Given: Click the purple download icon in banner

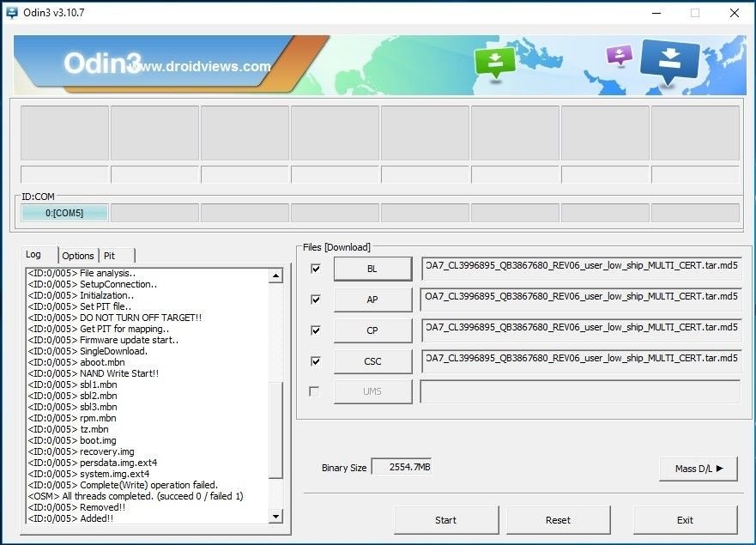Looking at the screenshot, I should [620, 56].
